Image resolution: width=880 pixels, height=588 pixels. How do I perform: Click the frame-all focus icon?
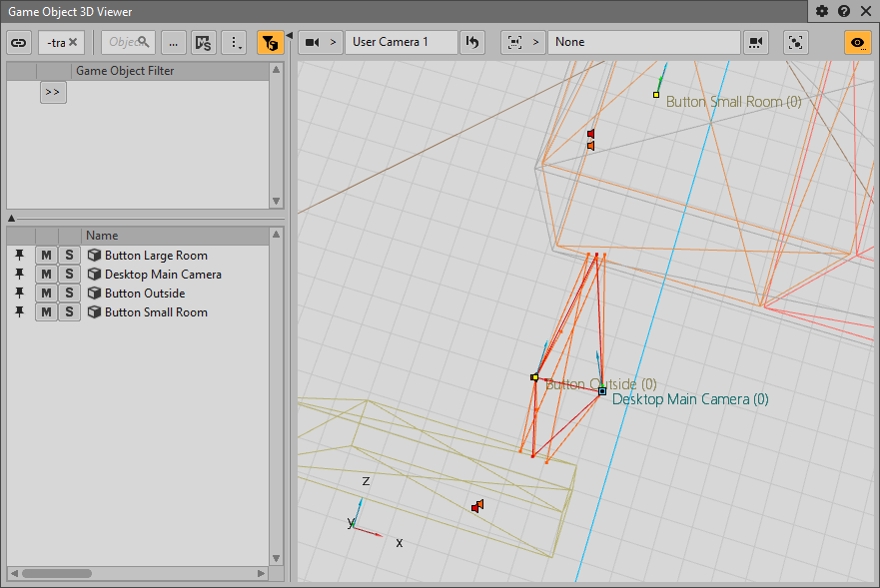[795, 42]
